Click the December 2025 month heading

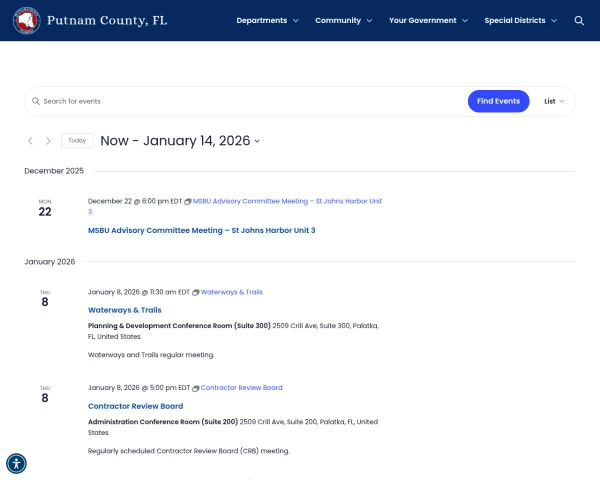(54, 171)
